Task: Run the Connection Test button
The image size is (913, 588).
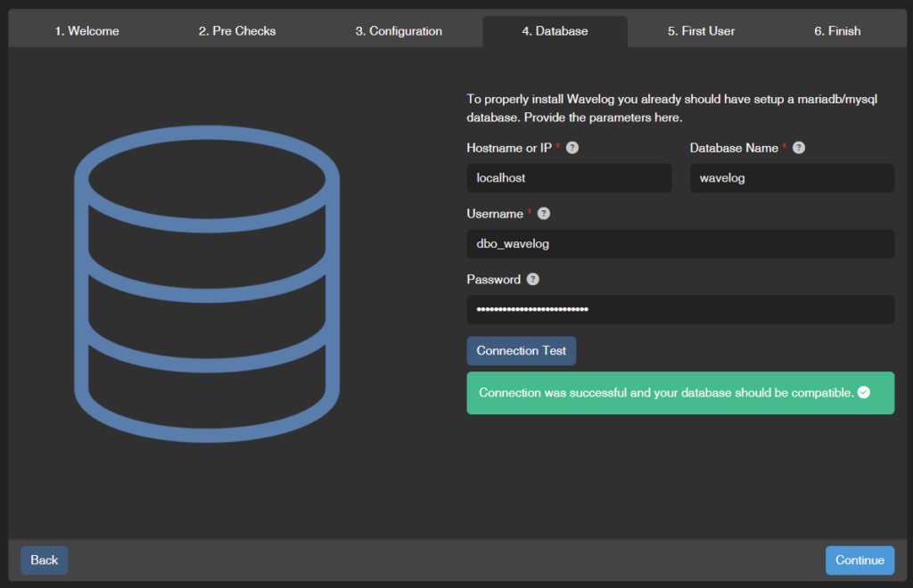Action: [x=521, y=351]
